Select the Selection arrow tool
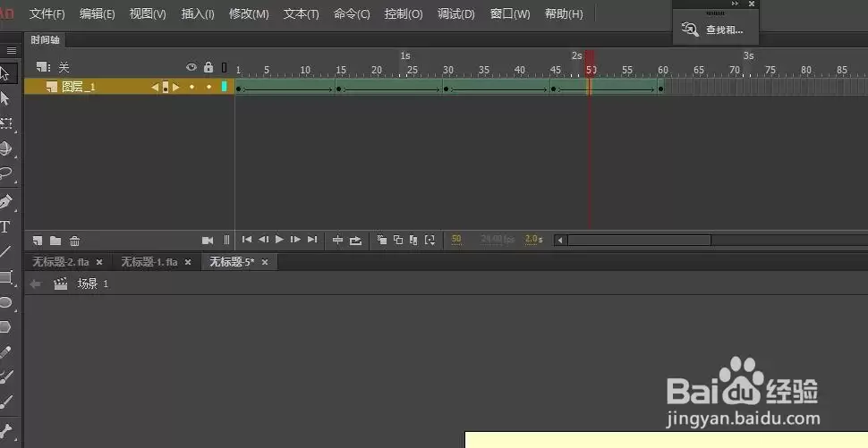Screen dimensions: 868x448 5,73
